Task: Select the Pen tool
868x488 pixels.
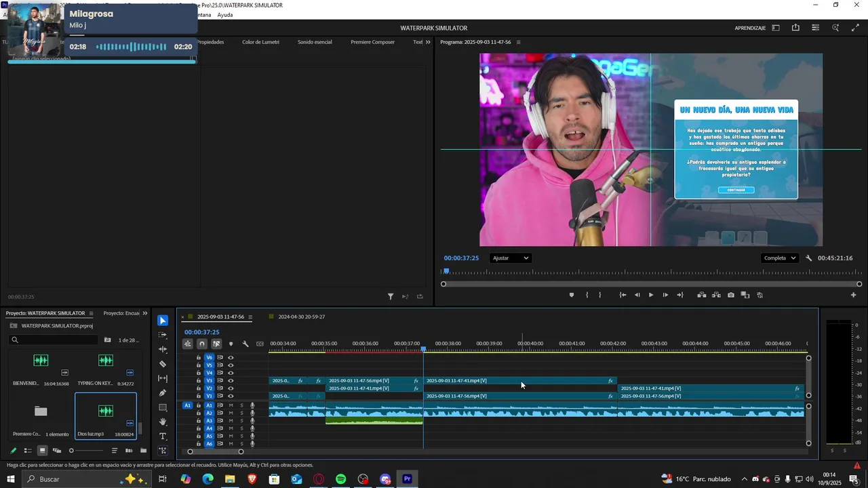Action: point(163,393)
